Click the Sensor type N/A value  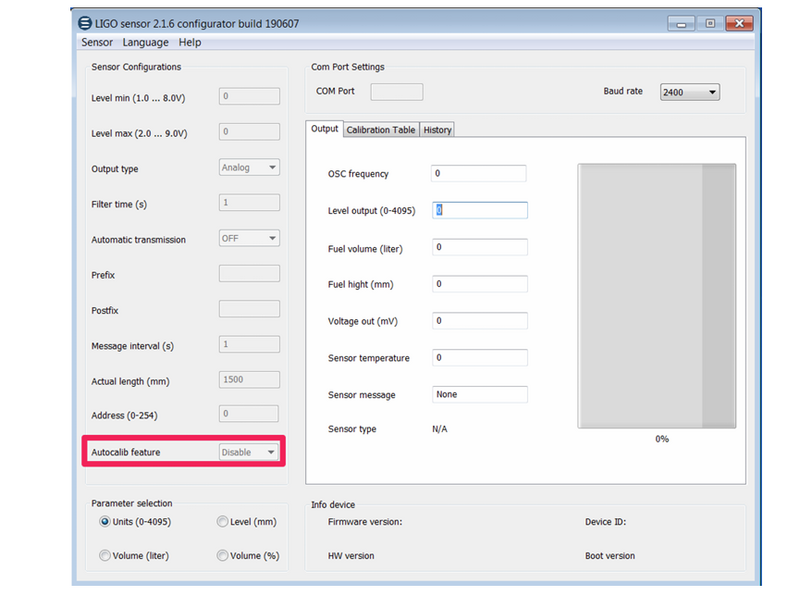click(439, 429)
